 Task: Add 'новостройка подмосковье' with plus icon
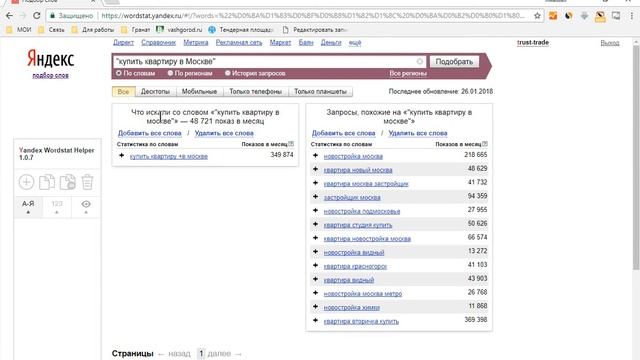click(x=316, y=211)
